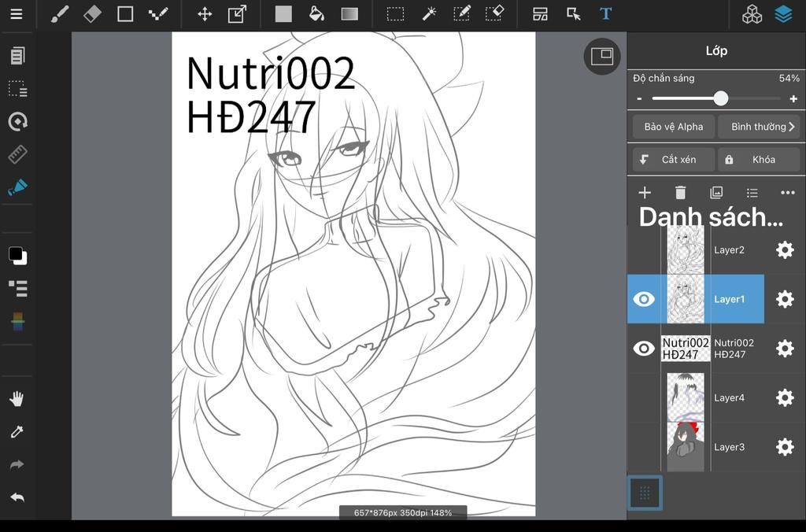Select the panel divide tool

[x=540, y=14]
